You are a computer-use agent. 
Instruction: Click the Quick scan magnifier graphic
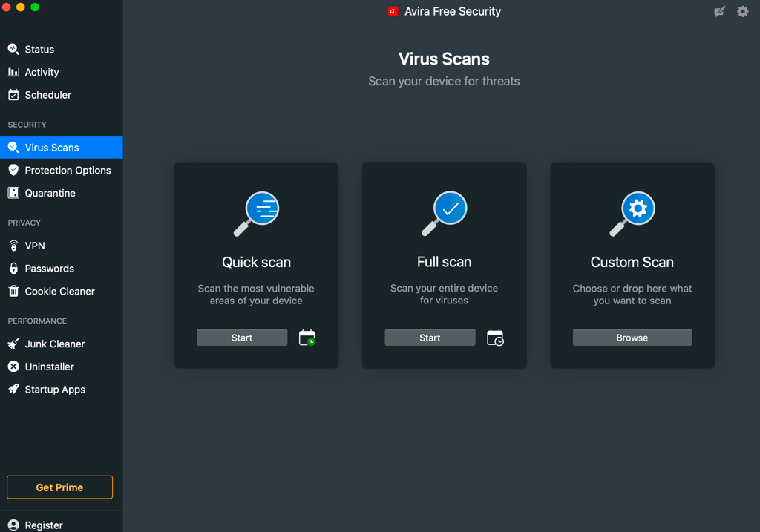(256, 214)
